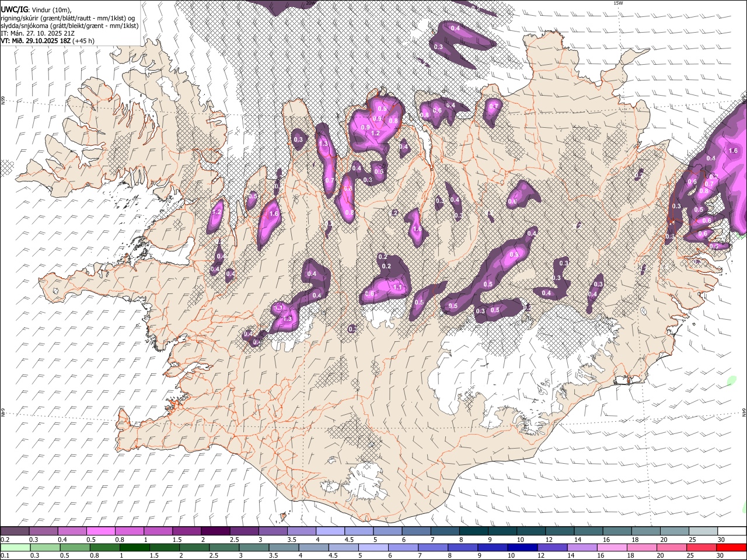Click the pale periwinkle rain legend swatch between 5 and 6
Viewport: 747px width, 560px height.
[x=373, y=547]
